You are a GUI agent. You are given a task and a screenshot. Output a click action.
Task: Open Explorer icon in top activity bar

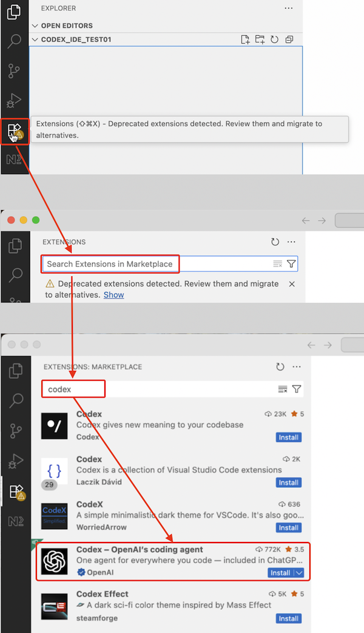click(14, 12)
